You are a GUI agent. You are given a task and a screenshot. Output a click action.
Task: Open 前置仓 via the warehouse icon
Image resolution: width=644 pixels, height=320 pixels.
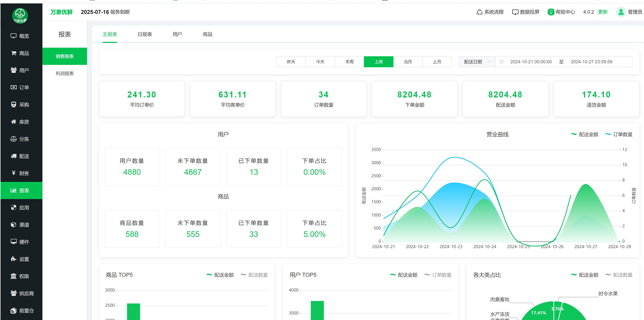(14, 311)
